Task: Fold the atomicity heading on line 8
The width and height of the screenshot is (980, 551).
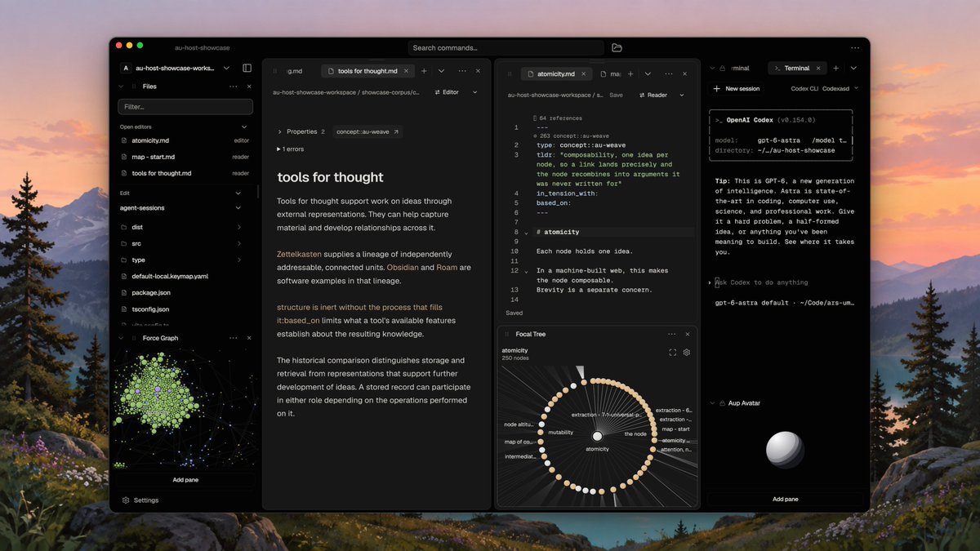Action: click(526, 233)
